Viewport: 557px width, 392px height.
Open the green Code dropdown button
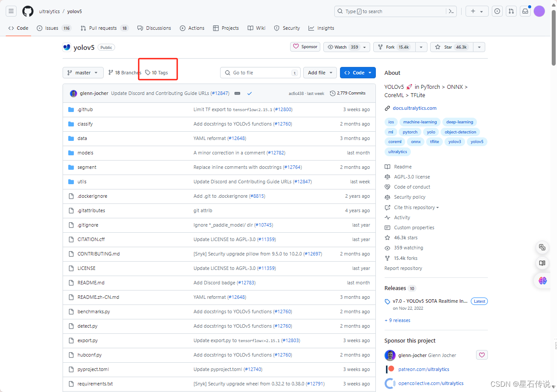coord(358,73)
